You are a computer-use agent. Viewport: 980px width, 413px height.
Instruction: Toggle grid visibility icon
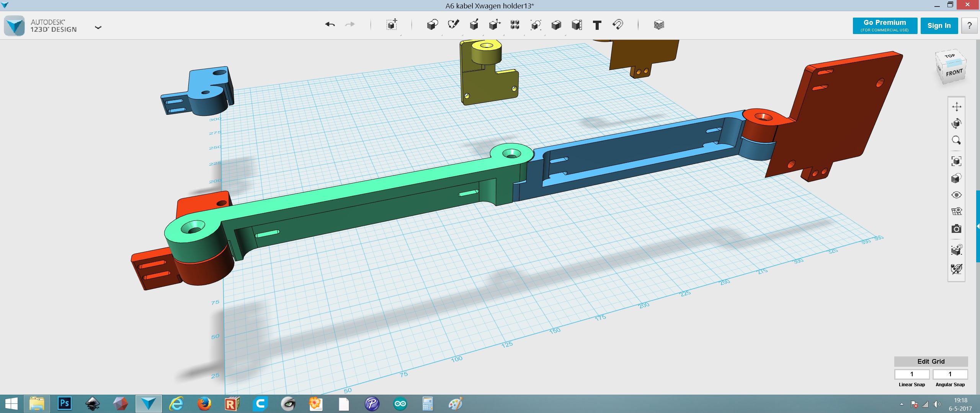[x=956, y=211]
